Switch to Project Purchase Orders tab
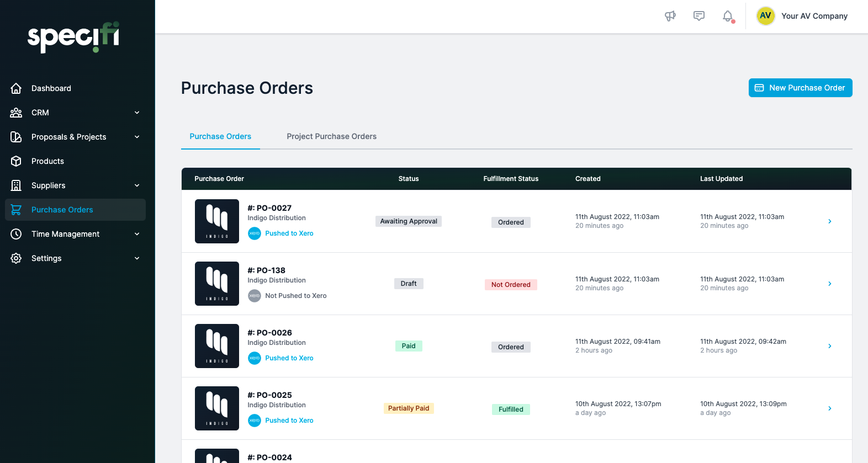868x463 pixels. tap(331, 136)
